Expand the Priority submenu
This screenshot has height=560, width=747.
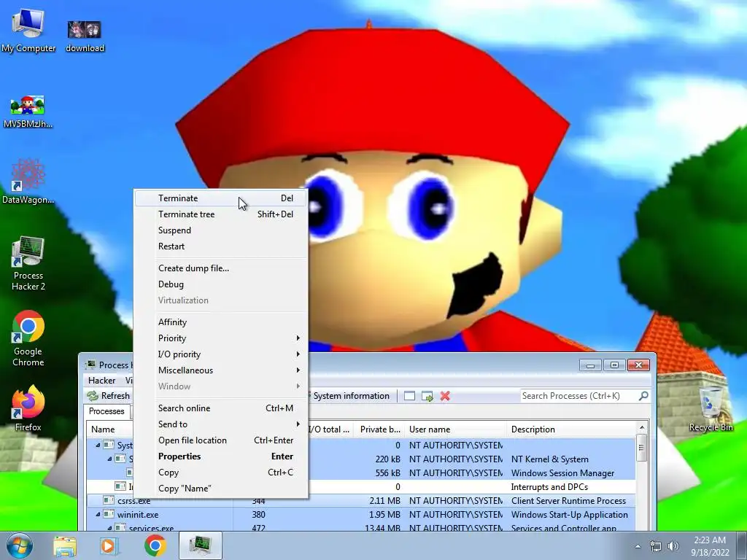pos(221,338)
